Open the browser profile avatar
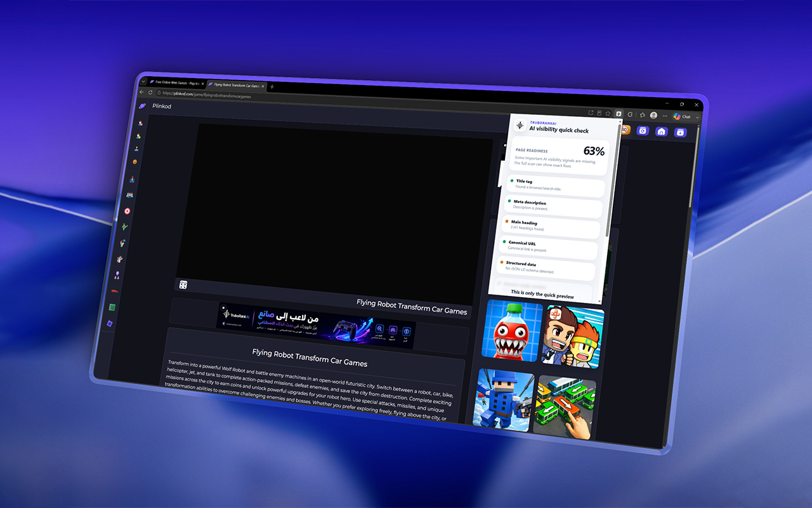 [653, 115]
